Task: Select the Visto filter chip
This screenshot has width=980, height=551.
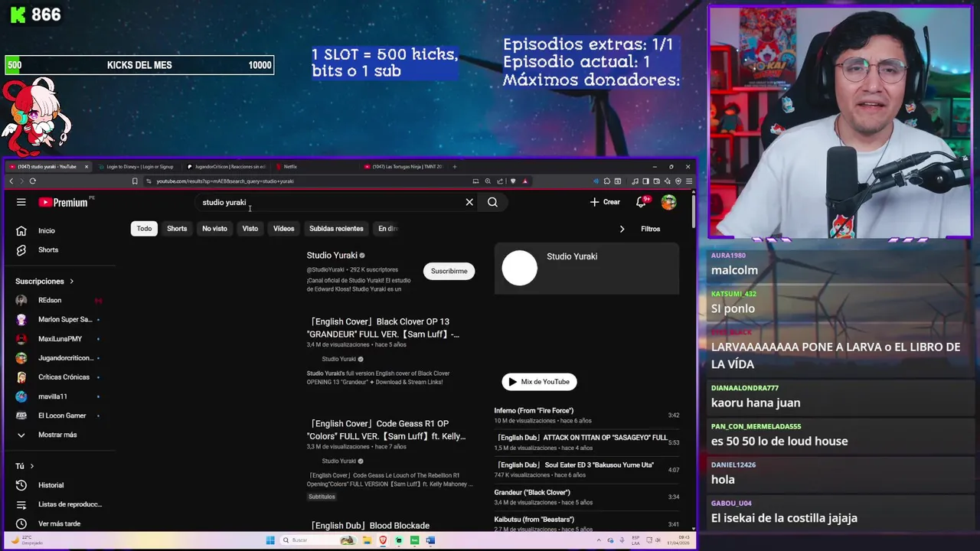Action: coord(250,228)
